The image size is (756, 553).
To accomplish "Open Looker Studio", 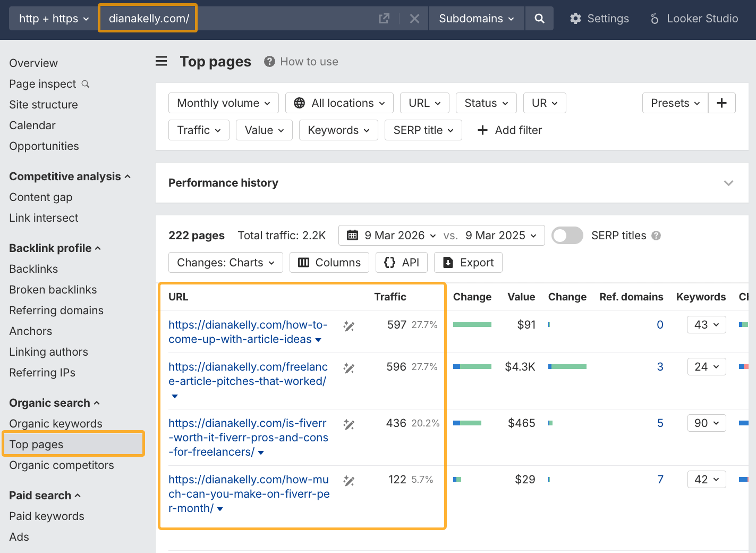I will [x=693, y=18].
